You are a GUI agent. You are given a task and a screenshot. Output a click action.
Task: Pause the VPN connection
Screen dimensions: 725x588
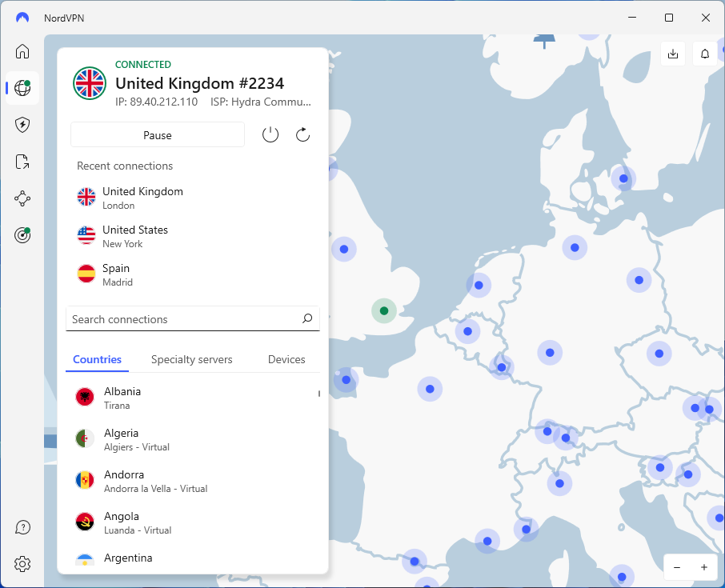pyautogui.click(x=157, y=135)
